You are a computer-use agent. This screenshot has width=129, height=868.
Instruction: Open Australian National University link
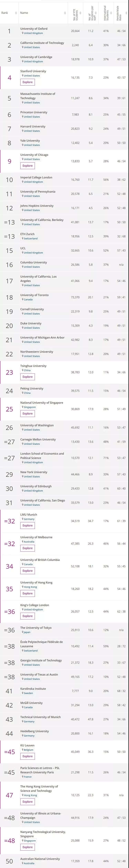pyautogui.click(x=40, y=859)
